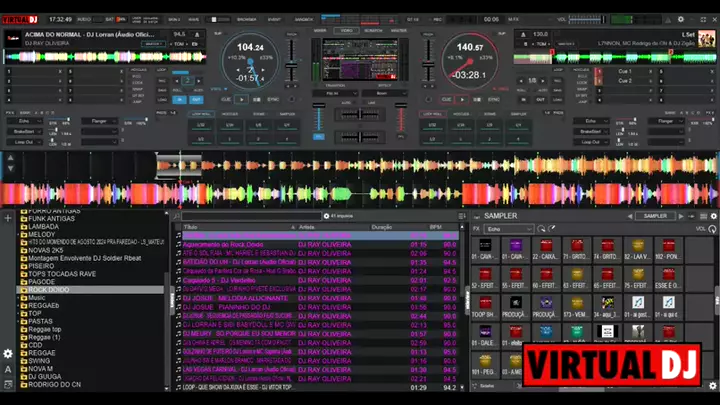This screenshot has height=405, width=720.
Task: Select HOTCUES pad mode on left deck
Action: (230, 114)
